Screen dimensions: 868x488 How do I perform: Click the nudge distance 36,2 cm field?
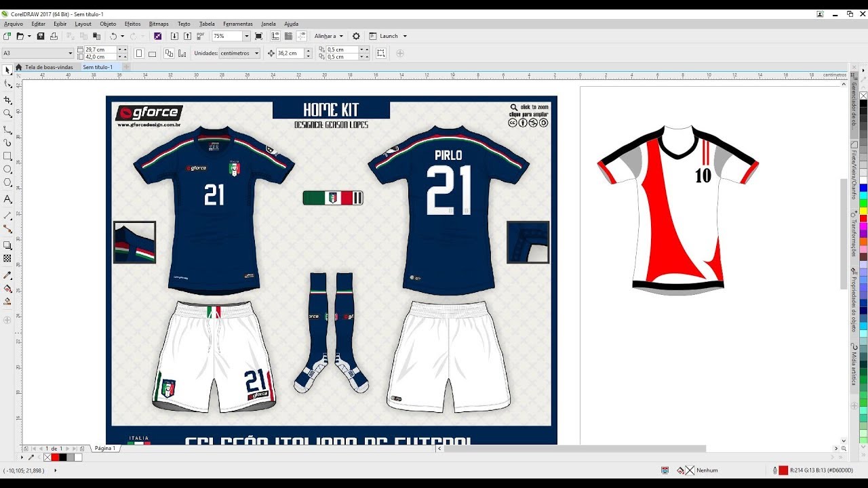tap(290, 53)
